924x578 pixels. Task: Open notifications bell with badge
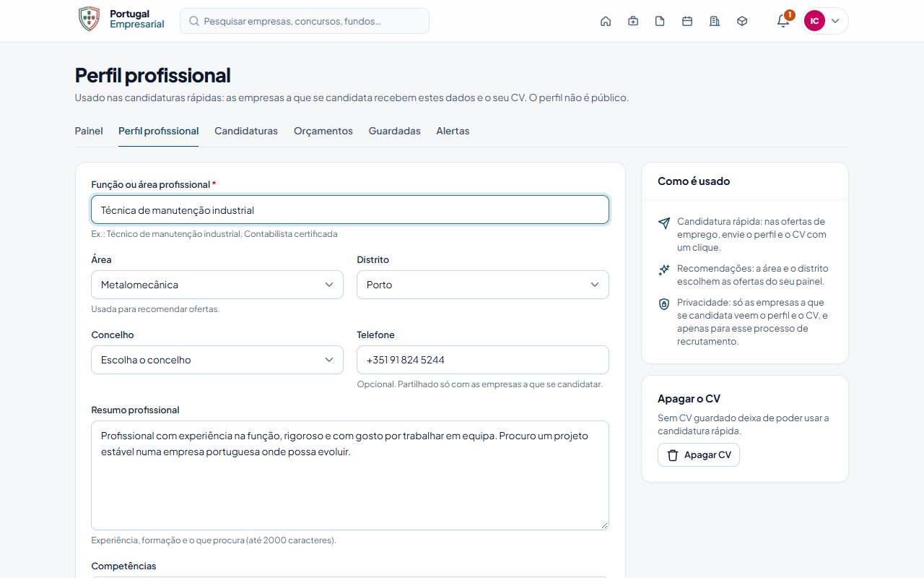(784, 20)
